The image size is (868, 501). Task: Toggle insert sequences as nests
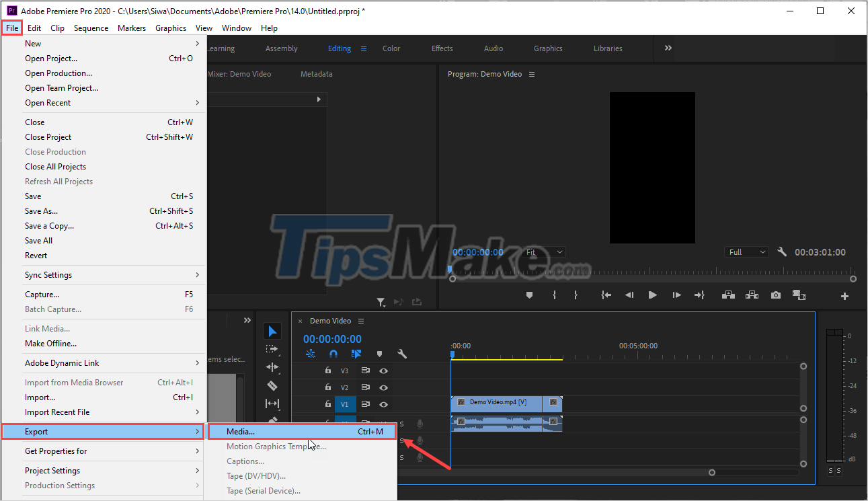[311, 354]
